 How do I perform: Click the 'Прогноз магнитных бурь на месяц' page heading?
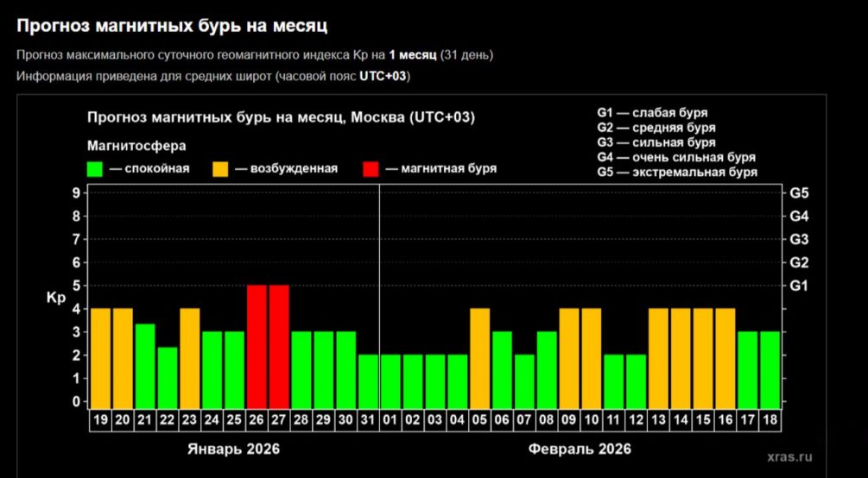pos(173,27)
